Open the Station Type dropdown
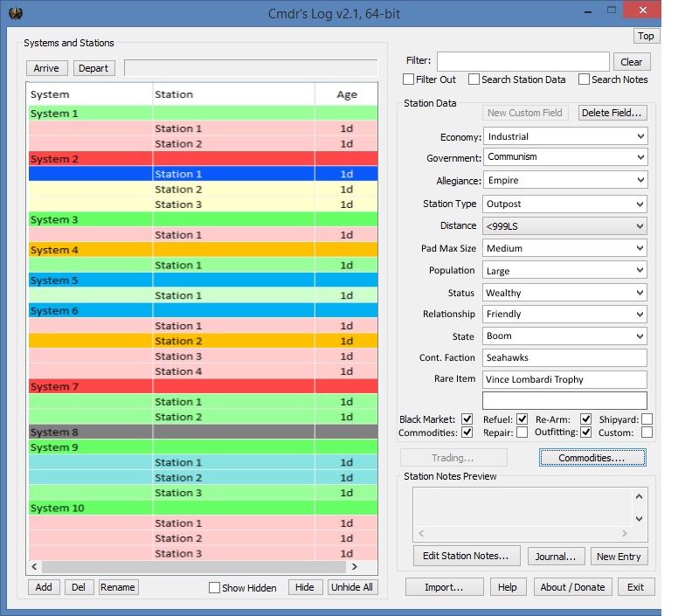699x616 pixels. [x=564, y=204]
